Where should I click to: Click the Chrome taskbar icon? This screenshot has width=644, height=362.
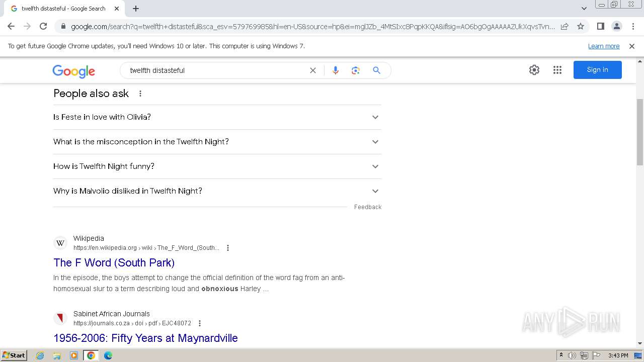(x=91, y=355)
